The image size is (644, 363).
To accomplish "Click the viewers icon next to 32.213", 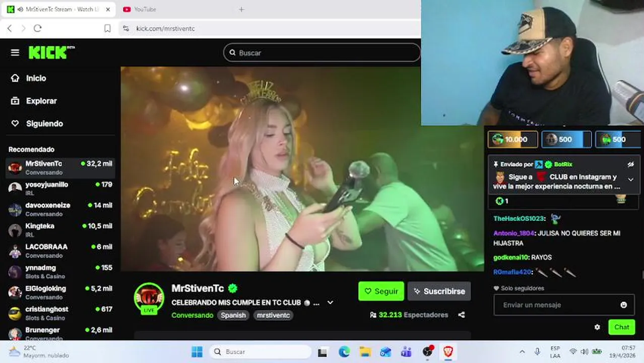I will [x=373, y=315].
